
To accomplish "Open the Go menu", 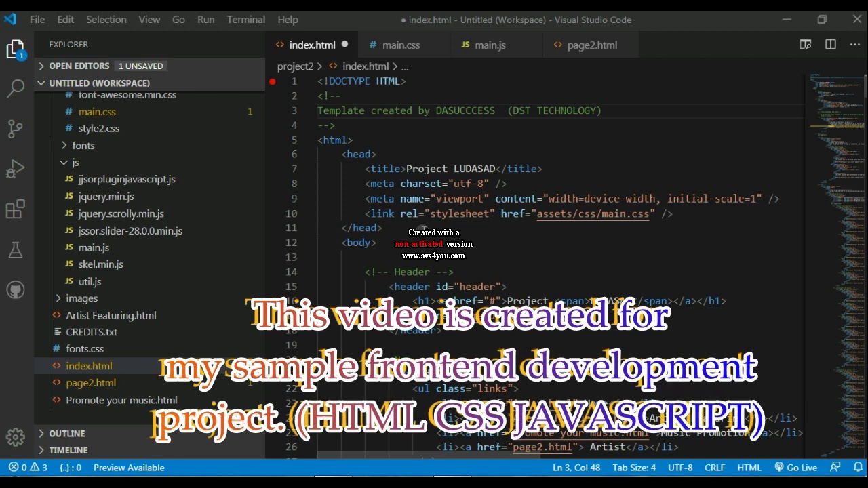I will point(178,20).
